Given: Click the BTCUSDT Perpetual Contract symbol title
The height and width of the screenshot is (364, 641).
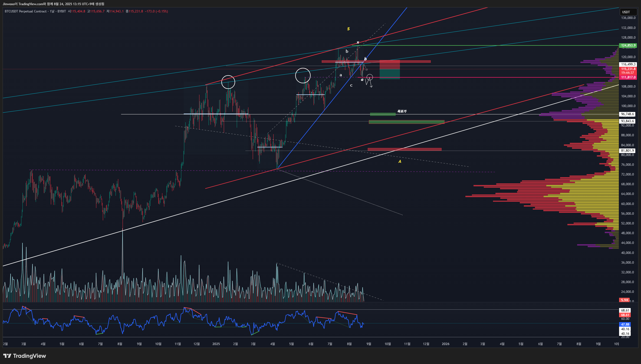Looking at the screenshot, I should pos(26,11).
